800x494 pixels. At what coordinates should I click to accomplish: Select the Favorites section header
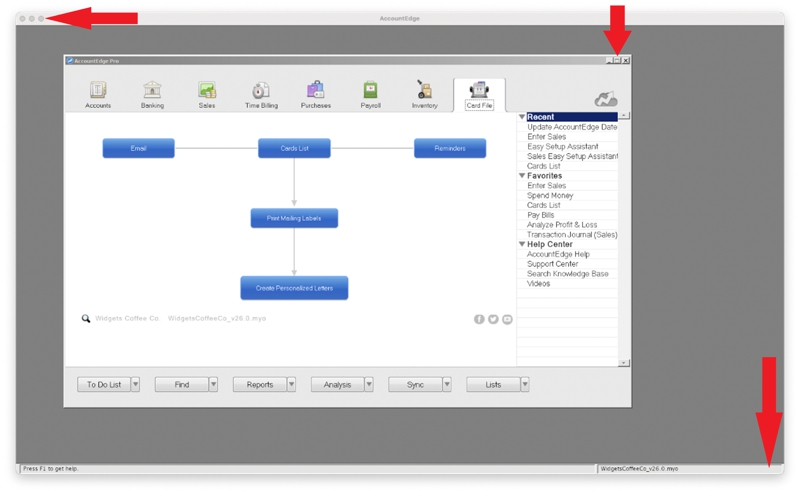(544, 176)
